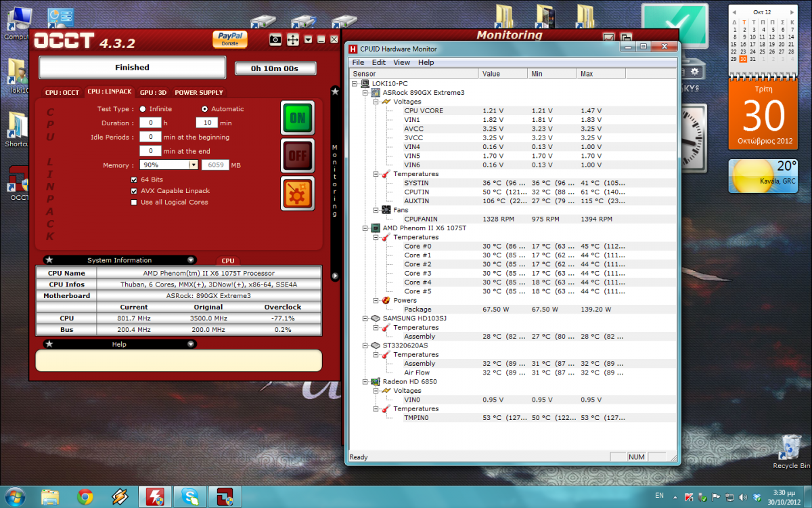The image size is (812, 508).
Task: Take a screenshot with OCCT camera icon
Action: point(275,40)
